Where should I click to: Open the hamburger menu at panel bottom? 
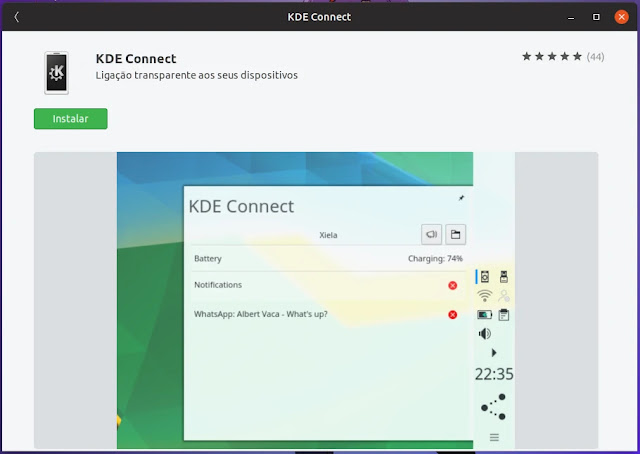[494, 438]
